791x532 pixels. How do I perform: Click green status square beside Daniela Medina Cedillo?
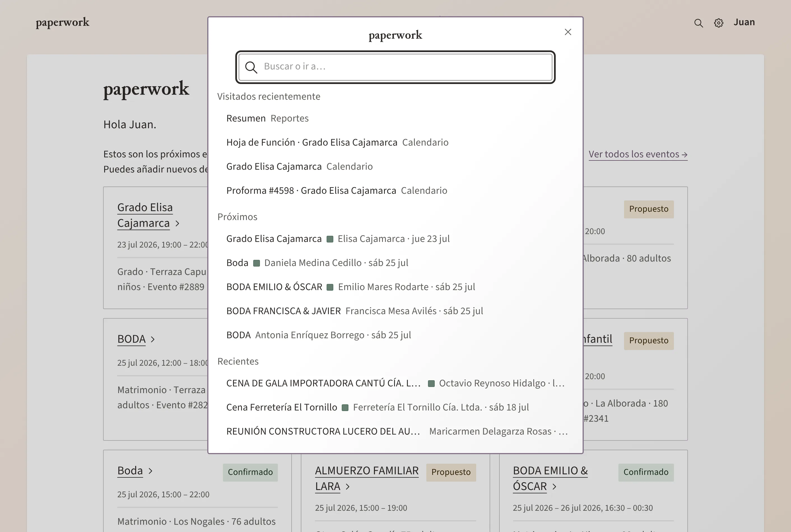click(257, 263)
